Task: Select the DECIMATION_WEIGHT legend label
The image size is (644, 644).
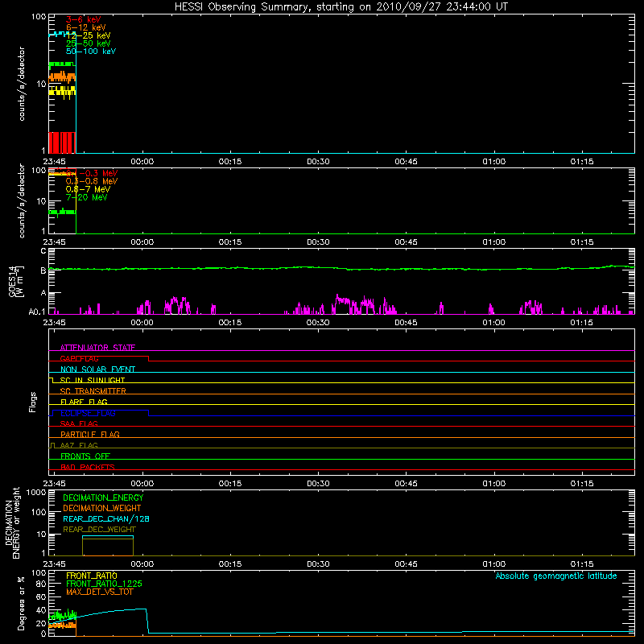Action: [x=102, y=508]
